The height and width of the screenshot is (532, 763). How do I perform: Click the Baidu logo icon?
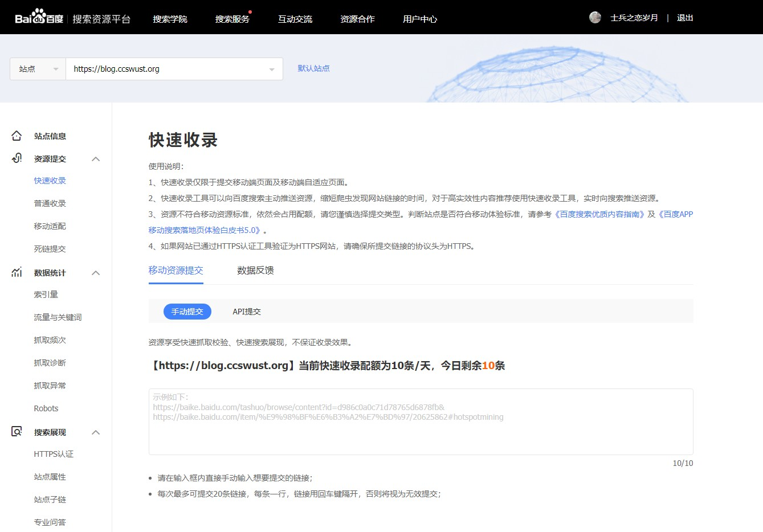[39, 18]
